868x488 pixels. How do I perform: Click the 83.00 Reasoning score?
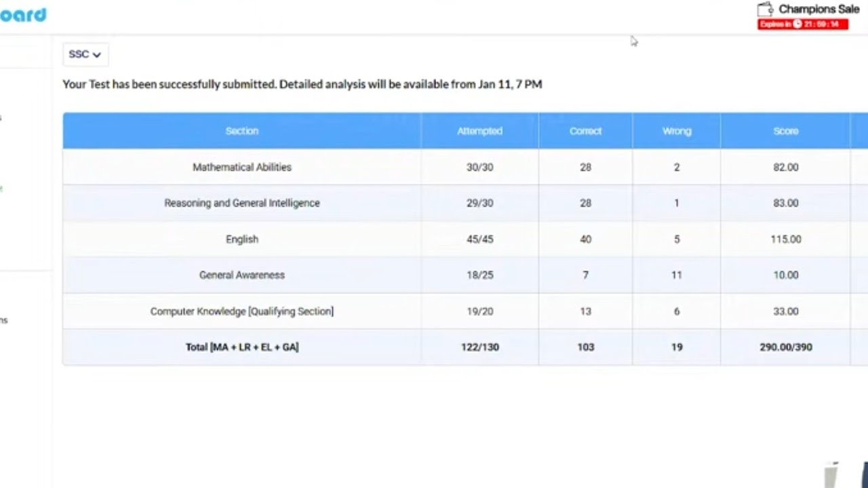coord(786,203)
